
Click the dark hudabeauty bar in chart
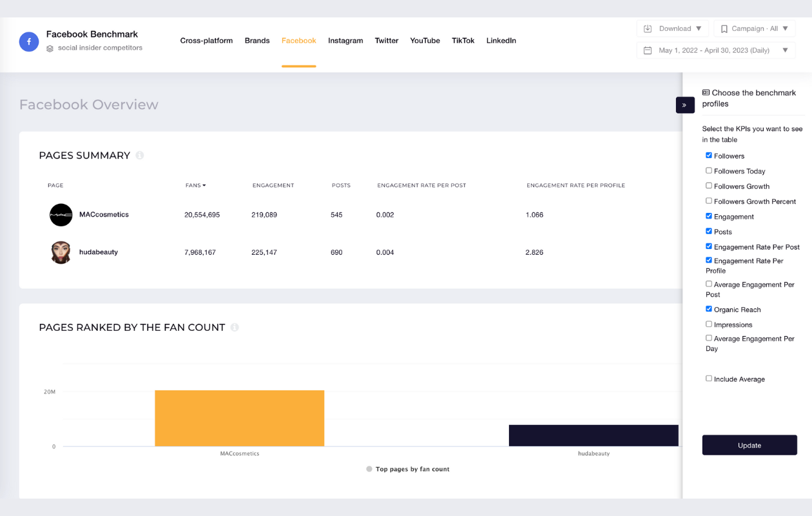594,435
